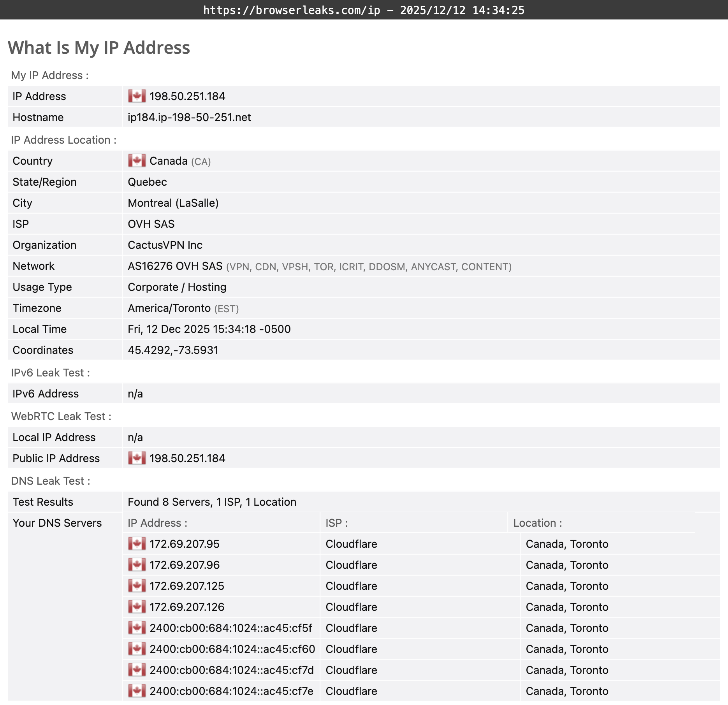The height and width of the screenshot is (705, 728).
Task: Click the first Cloudflare ISP entry
Action: 351,544
